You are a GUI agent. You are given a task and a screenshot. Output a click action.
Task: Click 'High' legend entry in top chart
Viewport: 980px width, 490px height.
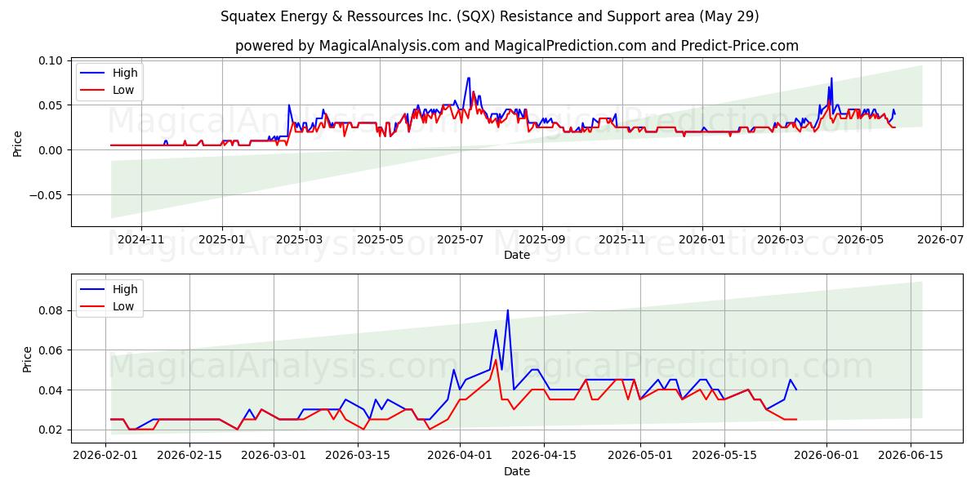click(x=125, y=73)
